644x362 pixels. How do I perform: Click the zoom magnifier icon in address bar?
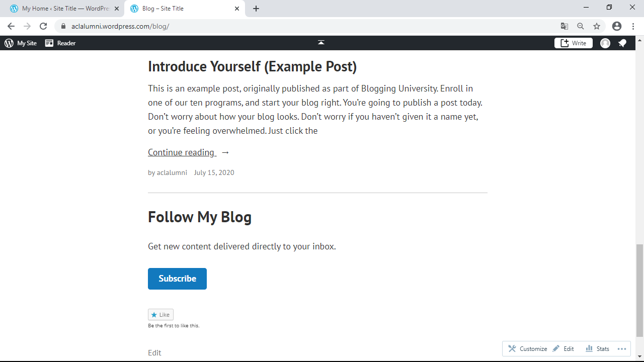[x=581, y=26]
